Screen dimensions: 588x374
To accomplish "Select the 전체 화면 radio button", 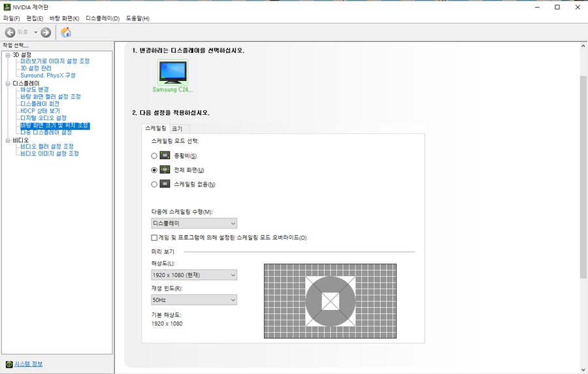I will 154,170.
